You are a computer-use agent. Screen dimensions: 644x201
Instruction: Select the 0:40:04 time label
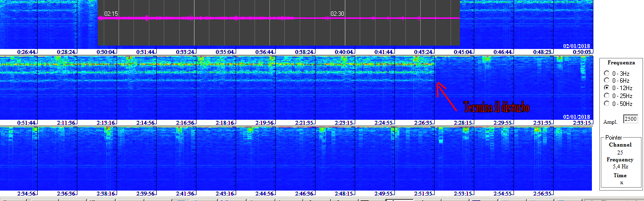pos(344,51)
